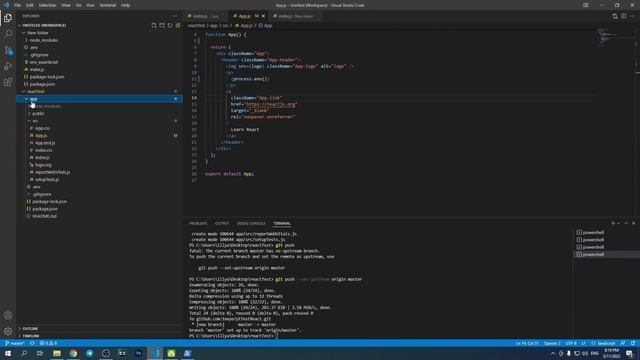Open Chrome from the taskbar
Screen dimensions: 640x360
click(73, 353)
